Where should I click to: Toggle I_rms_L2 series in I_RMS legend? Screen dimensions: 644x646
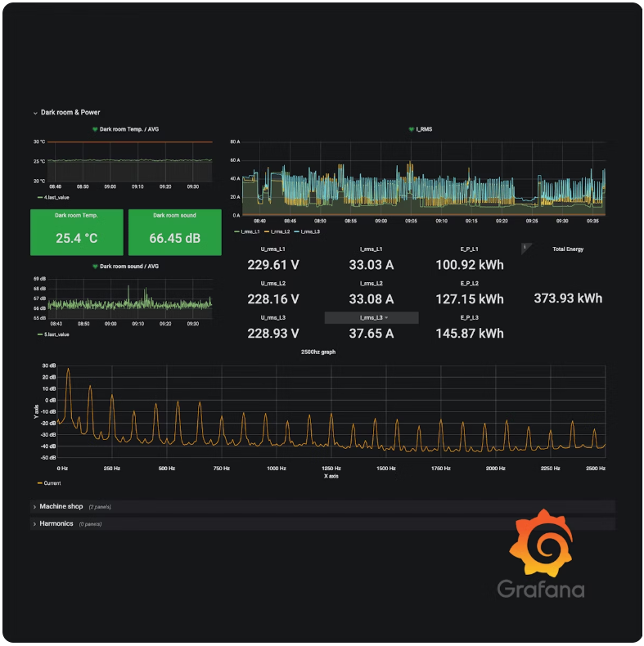coord(278,231)
